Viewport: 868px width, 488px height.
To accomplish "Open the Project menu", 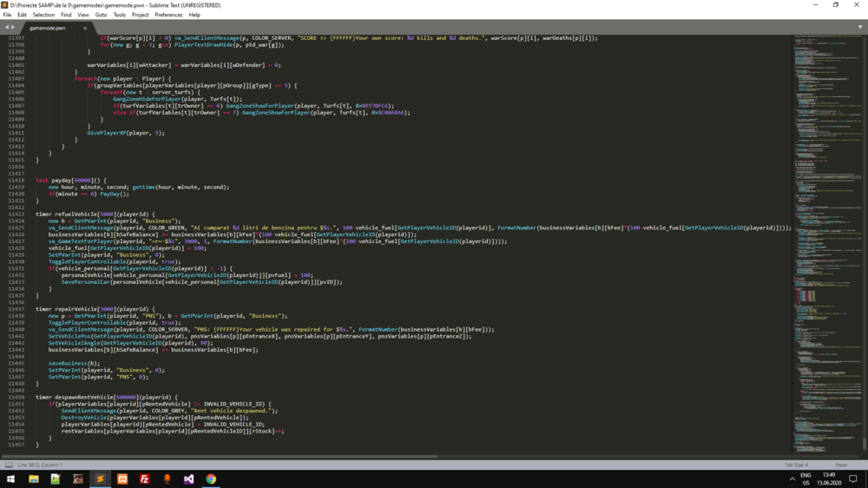I will tap(140, 15).
